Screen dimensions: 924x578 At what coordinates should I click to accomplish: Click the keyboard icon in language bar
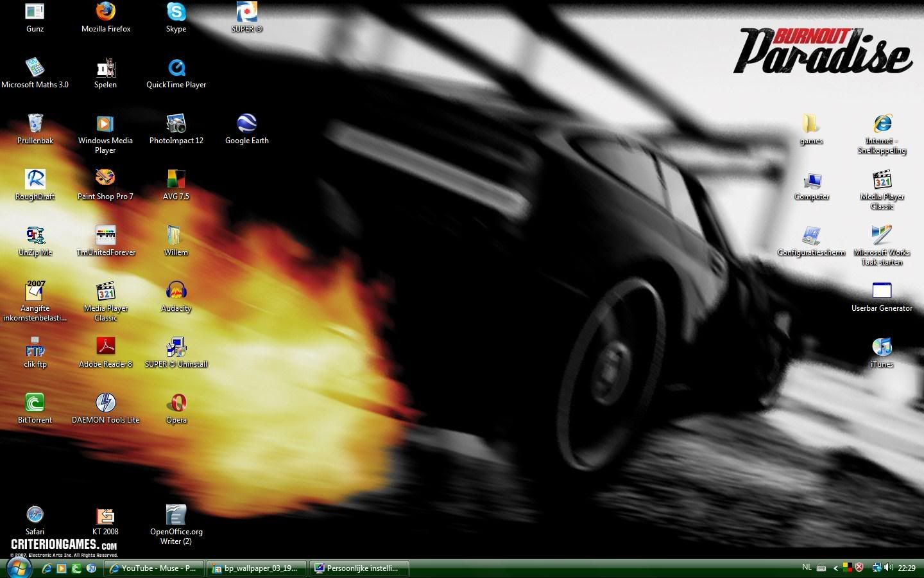(821, 568)
